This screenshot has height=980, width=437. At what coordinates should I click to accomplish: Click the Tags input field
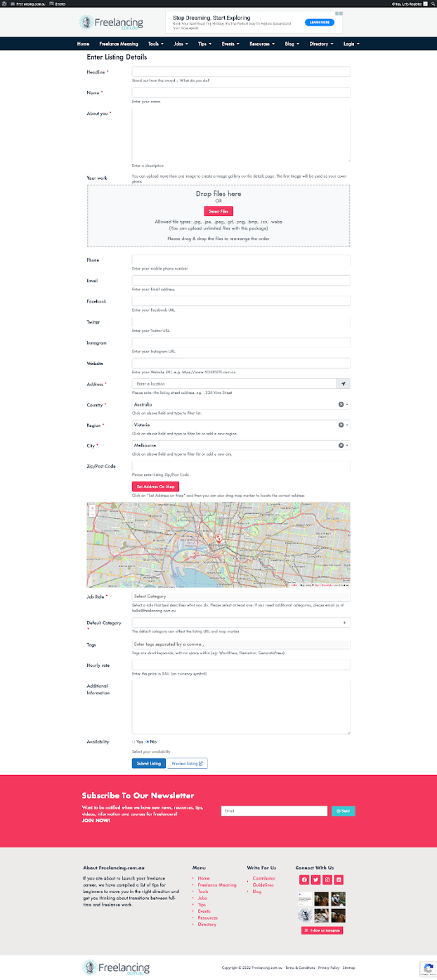[241, 644]
